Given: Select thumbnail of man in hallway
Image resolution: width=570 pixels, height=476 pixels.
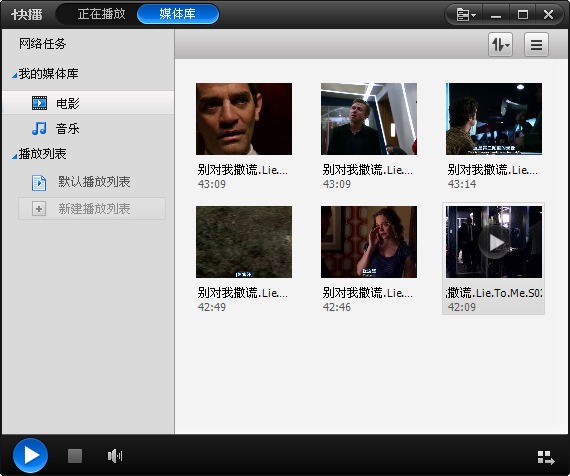Looking at the screenshot, I should pos(369,119).
